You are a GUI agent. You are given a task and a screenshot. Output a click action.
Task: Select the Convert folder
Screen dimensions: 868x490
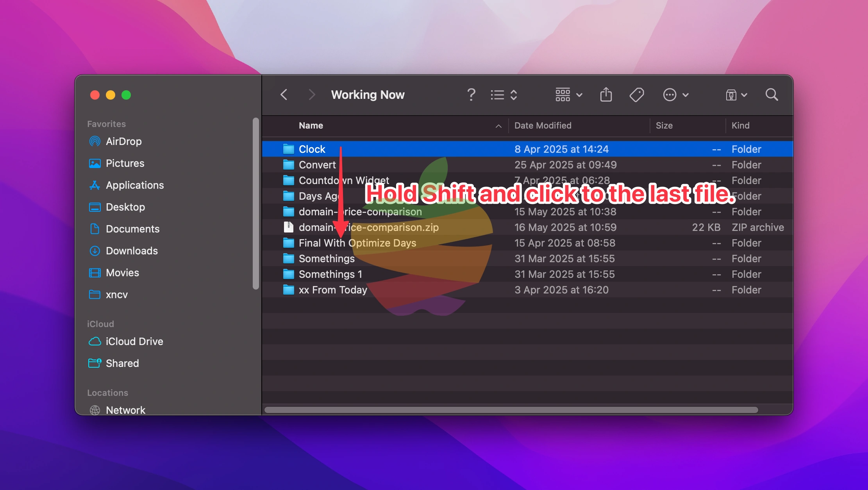pos(527,165)
